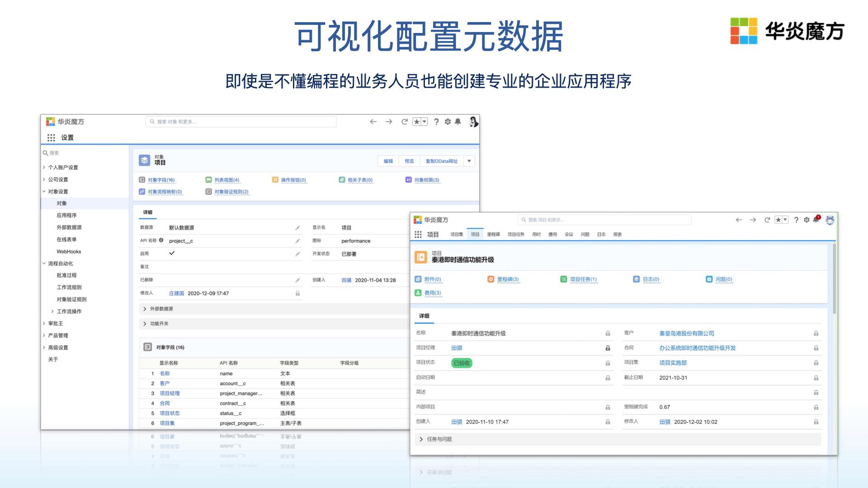
Task: Click the settings gear in the top bar
Action: coord(447,122)
